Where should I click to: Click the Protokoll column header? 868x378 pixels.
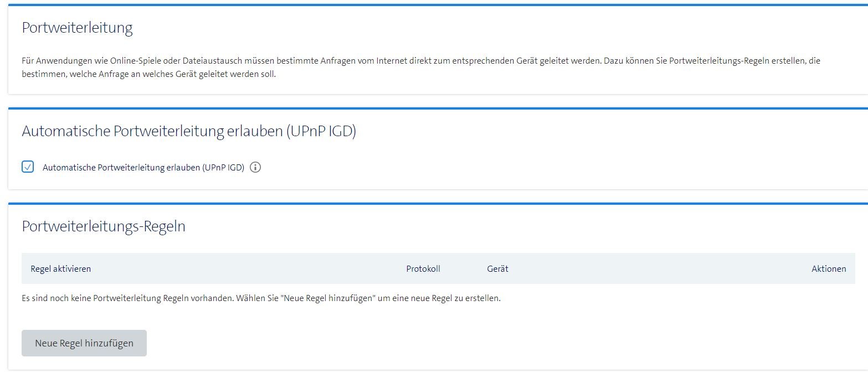[x=423, y=268]
